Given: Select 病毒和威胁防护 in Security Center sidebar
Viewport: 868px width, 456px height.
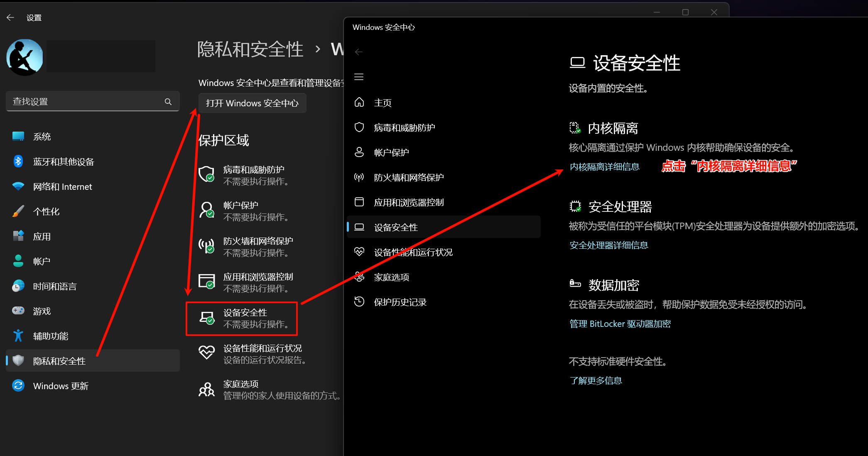Looking at the screenshot, I should [444, 127].
